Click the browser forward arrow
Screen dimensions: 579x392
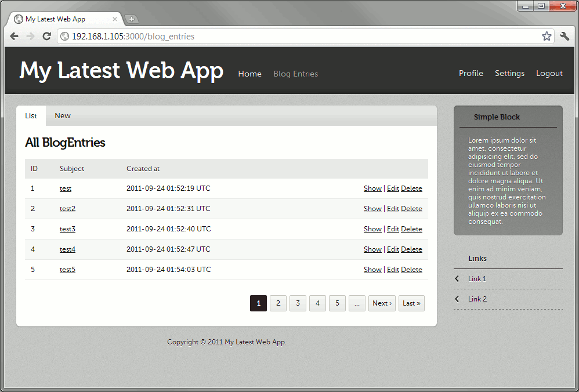click(30, 36)
